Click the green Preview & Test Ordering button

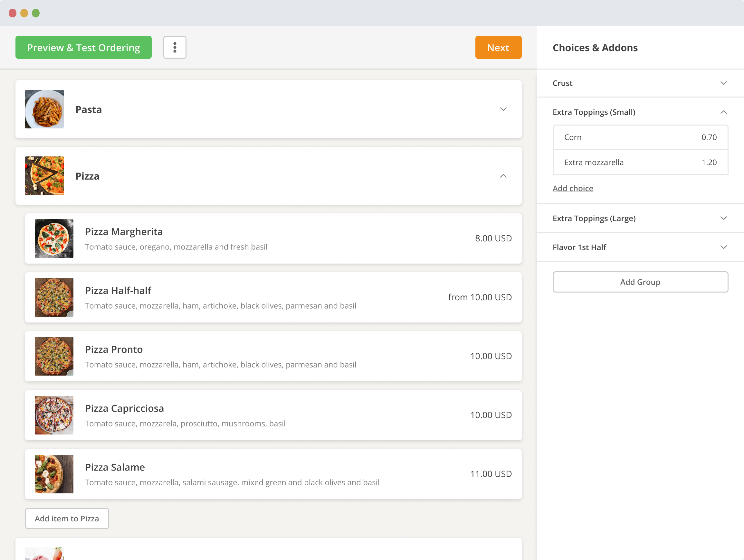(83, 47)
